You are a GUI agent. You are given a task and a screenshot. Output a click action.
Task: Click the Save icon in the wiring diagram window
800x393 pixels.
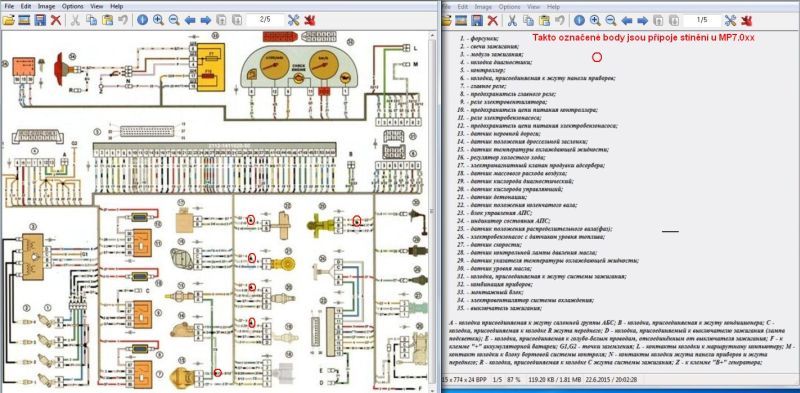point(40,20)
